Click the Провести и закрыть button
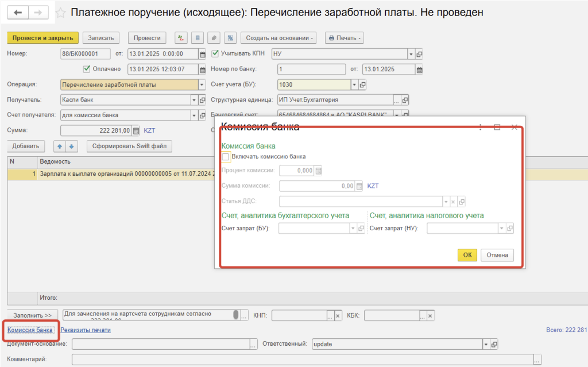Screen dimensions: 588x367 (x=42, y=38)
